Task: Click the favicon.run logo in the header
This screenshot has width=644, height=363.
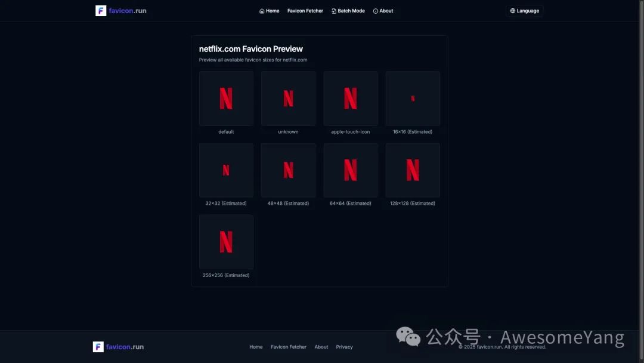Action: (120, 11)
